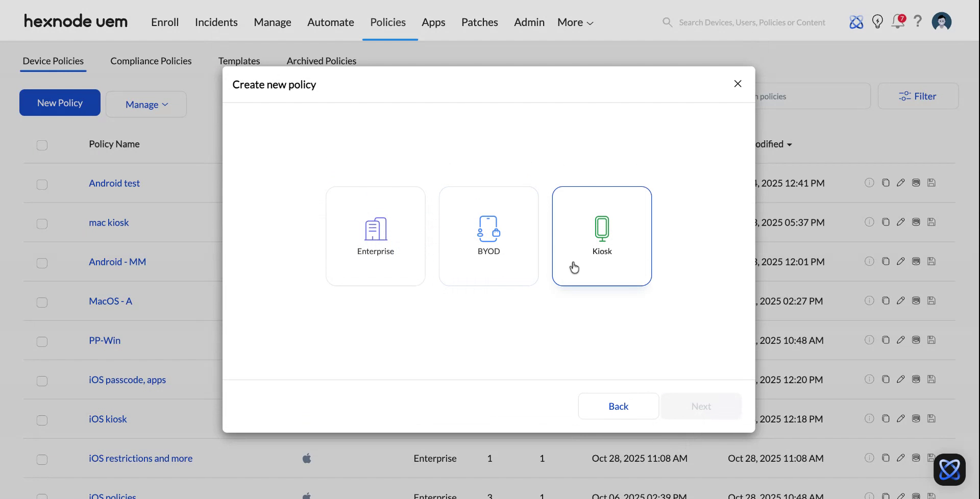Viewport: 980px width, 499px height.
Task: Select the BYOD policy type
Action: click(x=488, y=236)
